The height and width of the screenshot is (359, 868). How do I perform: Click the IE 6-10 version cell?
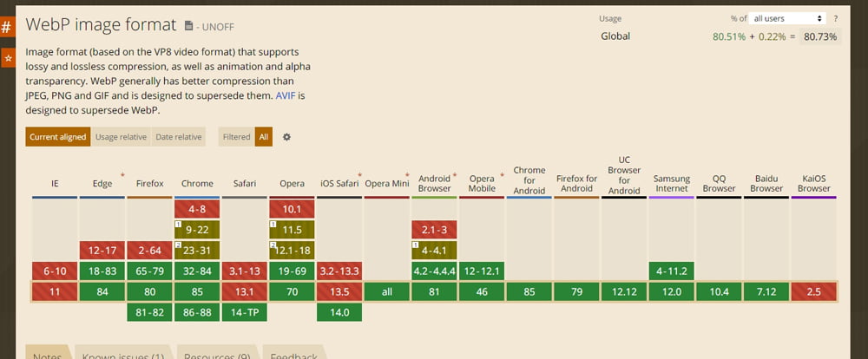click(x=55, y=271)
